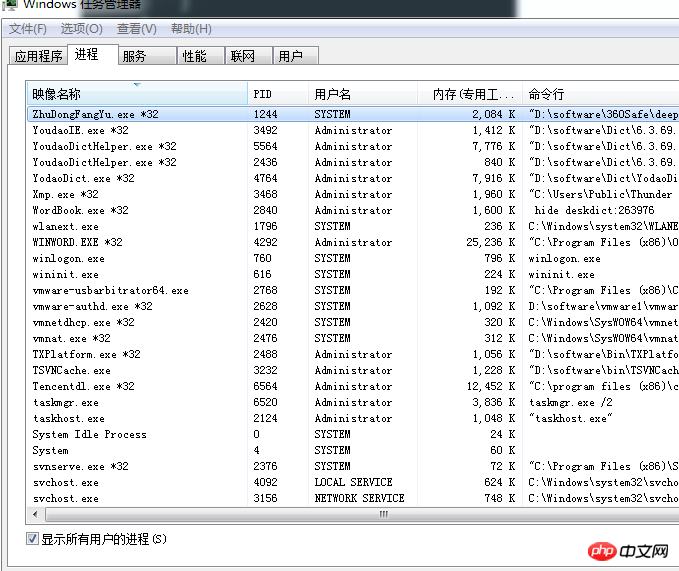
Task: Open the 性能 tab
Action: click(201, 56)
